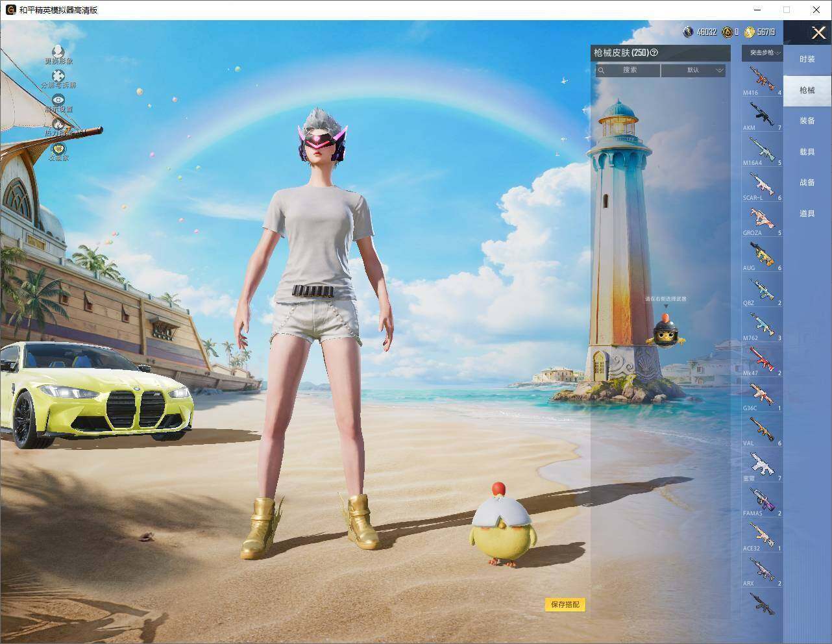The image size is (832, 644).
Task: Choose the AUG weapon skin icon
Action: click(762, 255)
